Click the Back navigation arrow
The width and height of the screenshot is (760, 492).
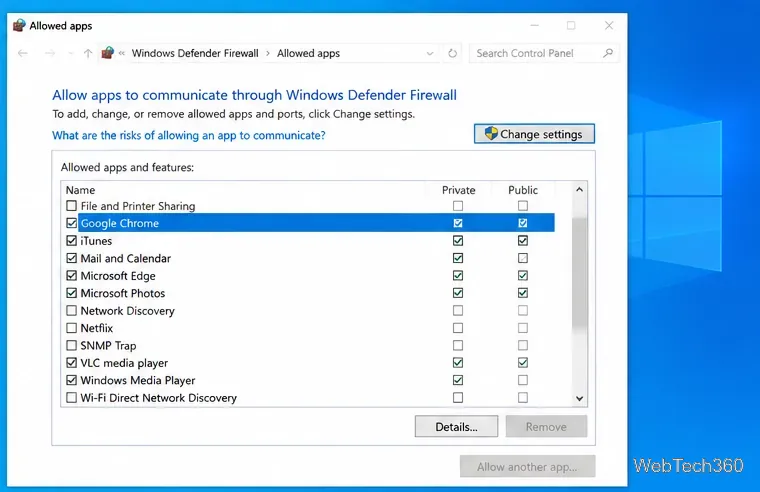point(22,53)
